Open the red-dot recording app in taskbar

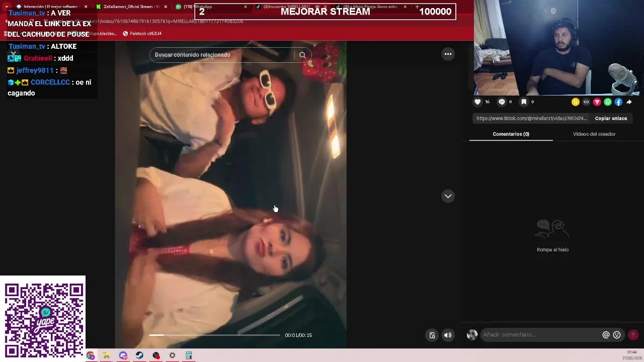click(x=156, y=355)
